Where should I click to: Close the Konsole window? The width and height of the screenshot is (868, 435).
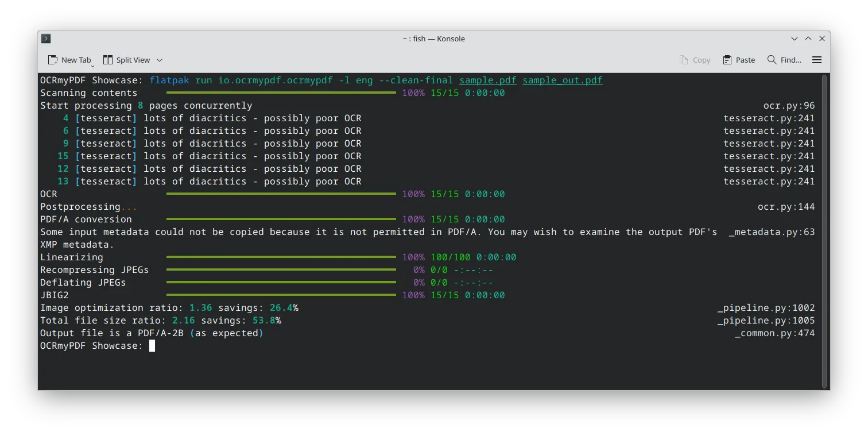point(822,39)
